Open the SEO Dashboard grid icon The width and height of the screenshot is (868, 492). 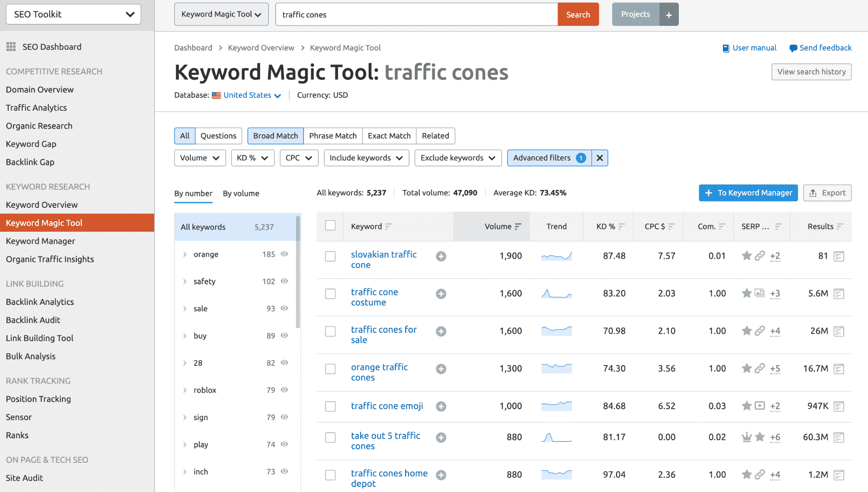(11, 46)
